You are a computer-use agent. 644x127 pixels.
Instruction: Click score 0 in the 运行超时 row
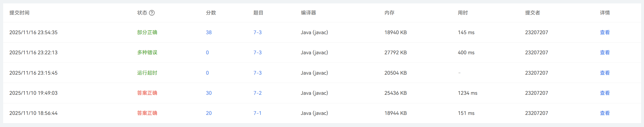tap(207, 73)
